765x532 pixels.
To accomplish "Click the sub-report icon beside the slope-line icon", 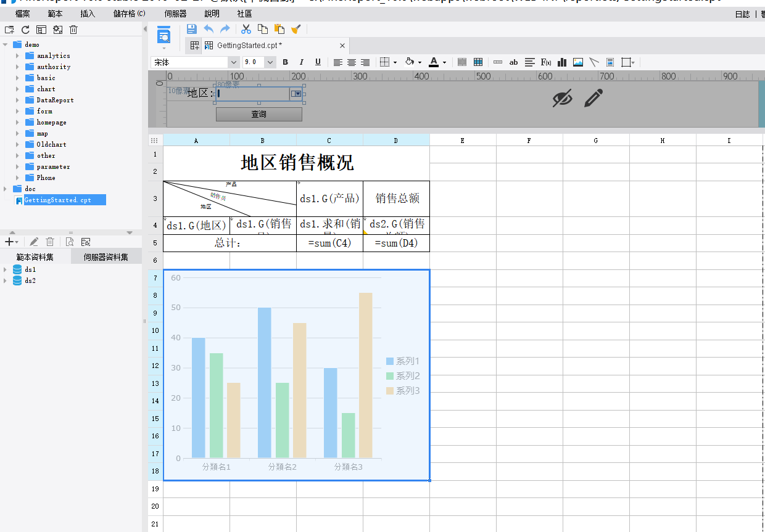I will point(610,62).
